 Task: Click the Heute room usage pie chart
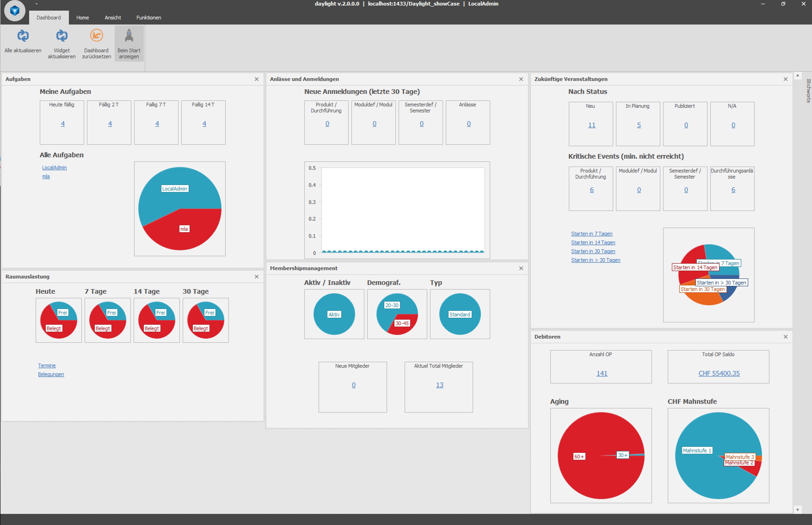click(x=58, y=321)
